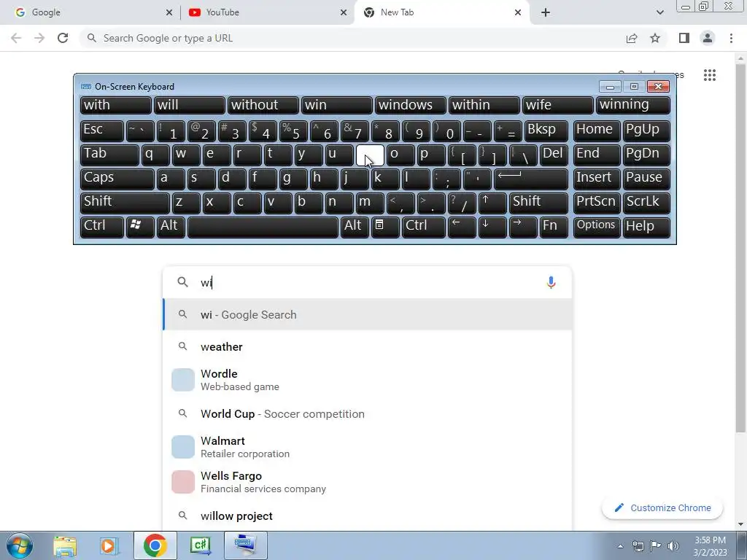747x560 pixels.
Task: Open the keyboard Help key
Action: (646, 227)
